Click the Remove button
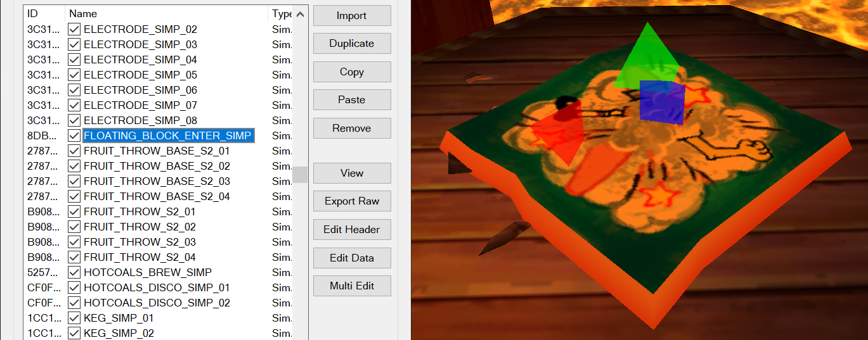Viewport: 868px width, 340px height. (352, 128)
